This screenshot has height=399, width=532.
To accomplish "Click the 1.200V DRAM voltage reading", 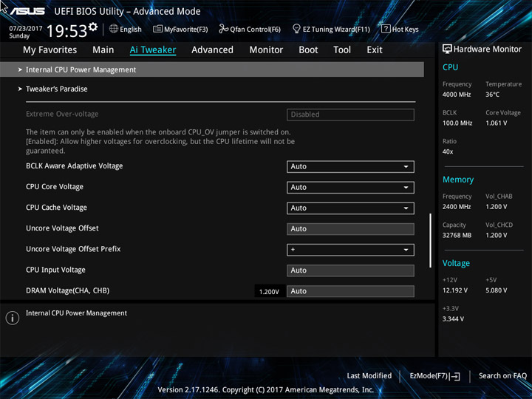I will (269, 291).
